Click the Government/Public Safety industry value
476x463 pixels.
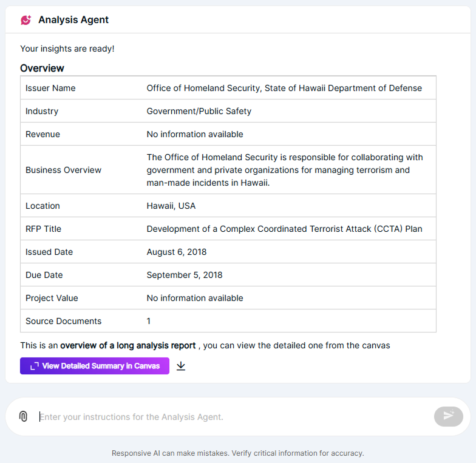199,111
